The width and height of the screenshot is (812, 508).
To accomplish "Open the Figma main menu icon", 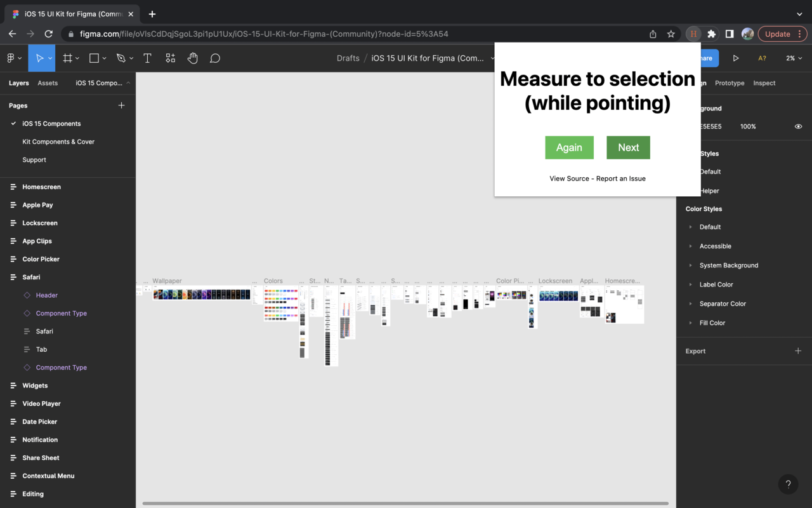I will pyautogui.click(x=11, y=58).
